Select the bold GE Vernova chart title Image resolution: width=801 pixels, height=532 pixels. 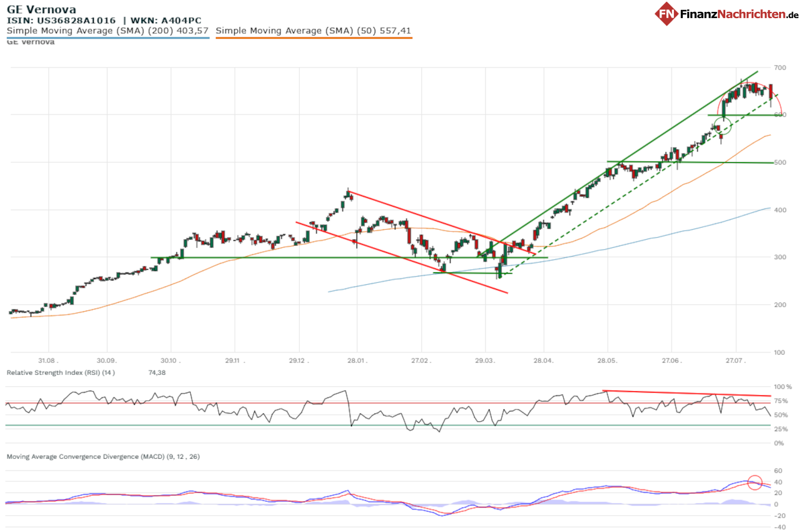tap(41, 9)
